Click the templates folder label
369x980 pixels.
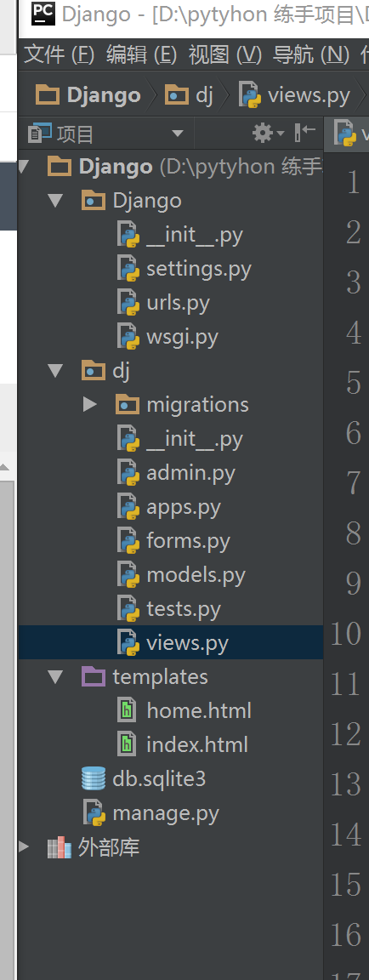coord(160,677)
